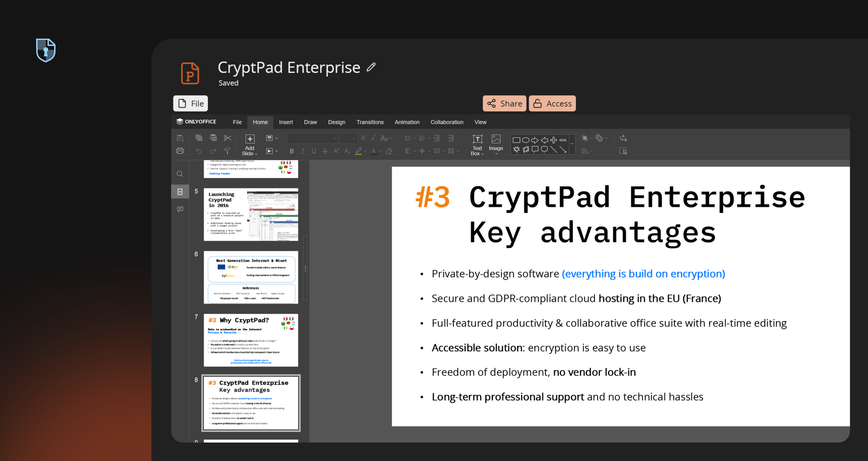
Task: Click the orange Share button
Action: (504, 104)
